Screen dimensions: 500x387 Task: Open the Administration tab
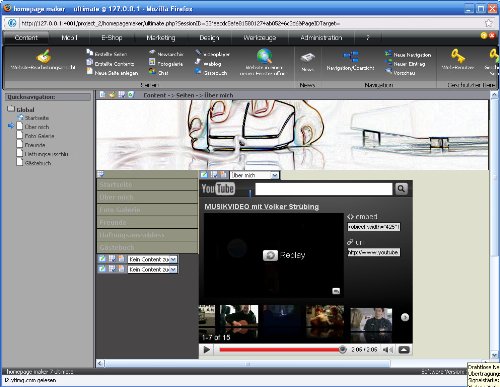click(x=321, y=38)
